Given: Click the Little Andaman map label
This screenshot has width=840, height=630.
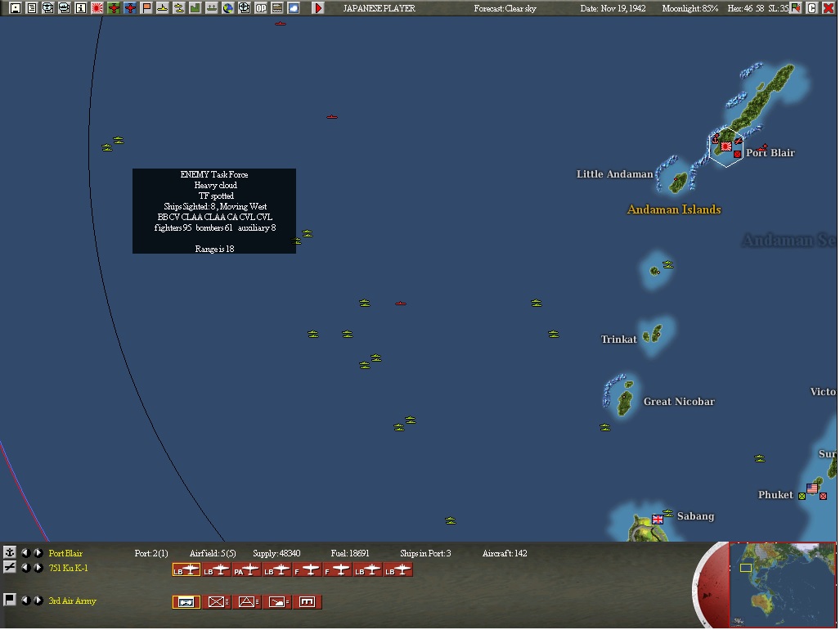Looking at the screenshot, I should (x=614, y=174).
